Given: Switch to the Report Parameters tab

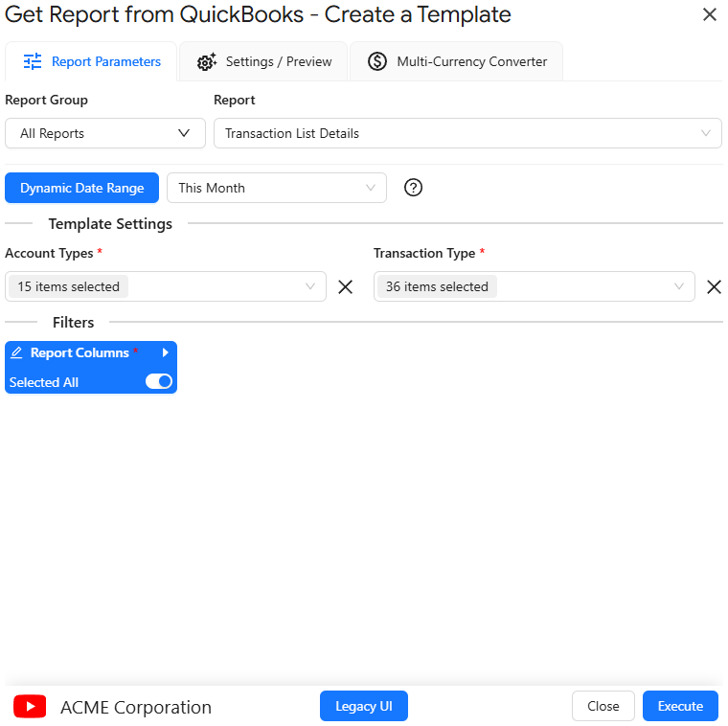Looking at the screenshot, I should (x=91, y=61).
